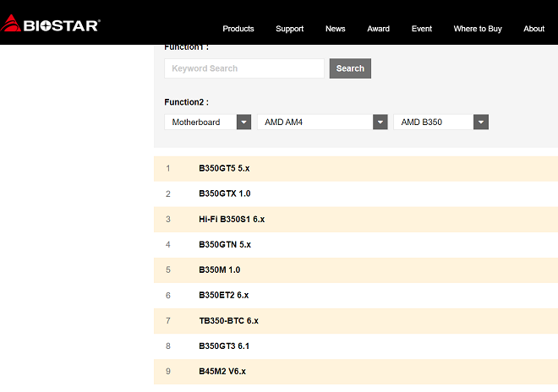This screenshot has height=392, width=558.
Task: Select Hi-Fi B350S1 6.x motherboard
Action: [232, 219]
